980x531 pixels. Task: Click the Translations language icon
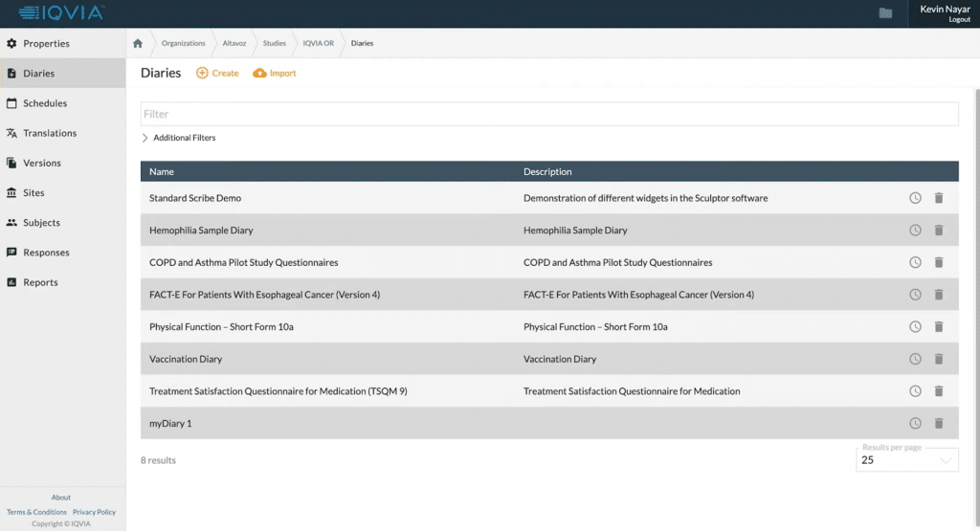(11, 133)
